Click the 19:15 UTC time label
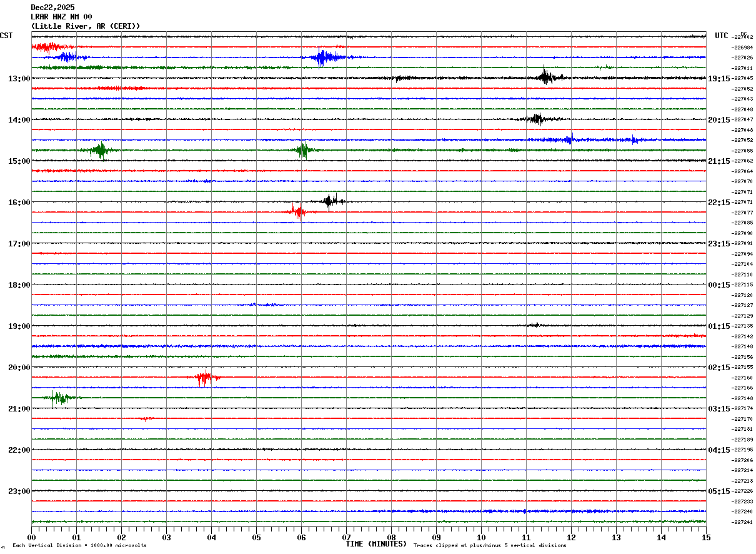 (x=719, y=79)
